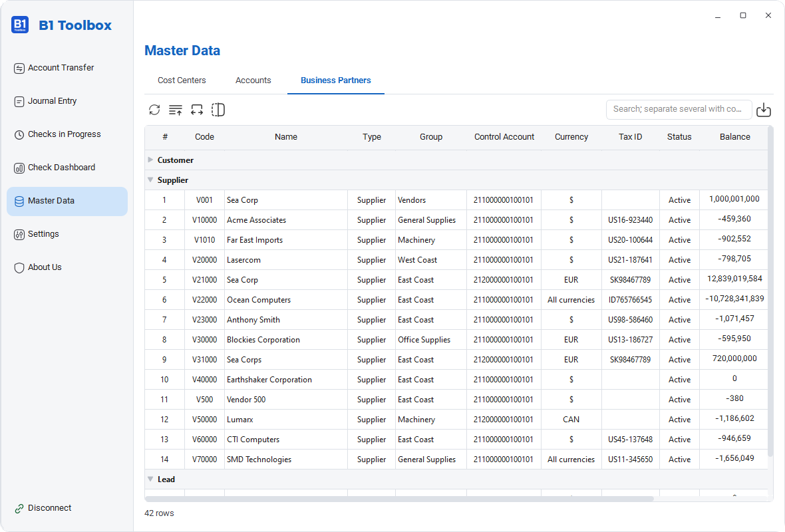
Task: Click the Checks in Progress clock icon
Action: tap(19, 134)
